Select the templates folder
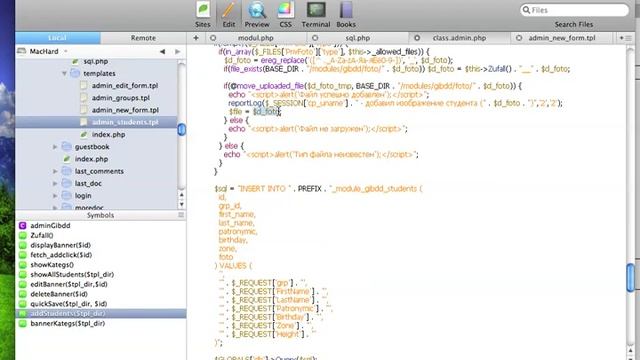 tap(99, 73)
